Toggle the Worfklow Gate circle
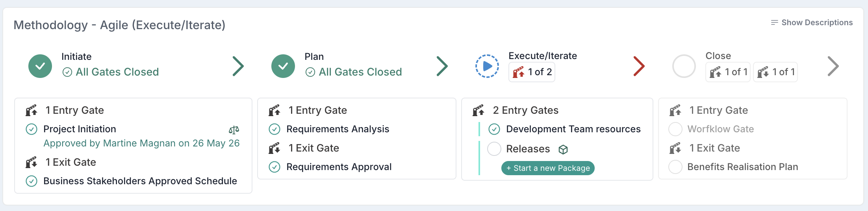Image resolution: width=868 pixels, height=211 pixels. tap(675, 129)
